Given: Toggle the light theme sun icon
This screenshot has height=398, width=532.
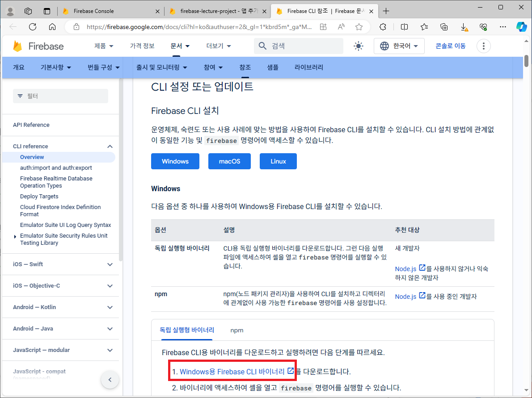Looking at the screenshot, I should click(358, 46).
